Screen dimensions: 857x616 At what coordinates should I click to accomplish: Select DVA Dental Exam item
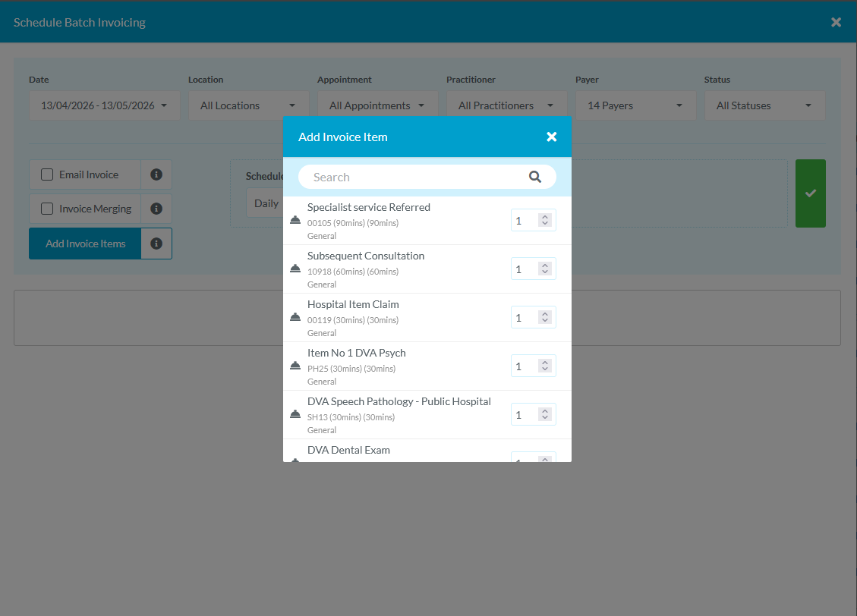(427, 451)
